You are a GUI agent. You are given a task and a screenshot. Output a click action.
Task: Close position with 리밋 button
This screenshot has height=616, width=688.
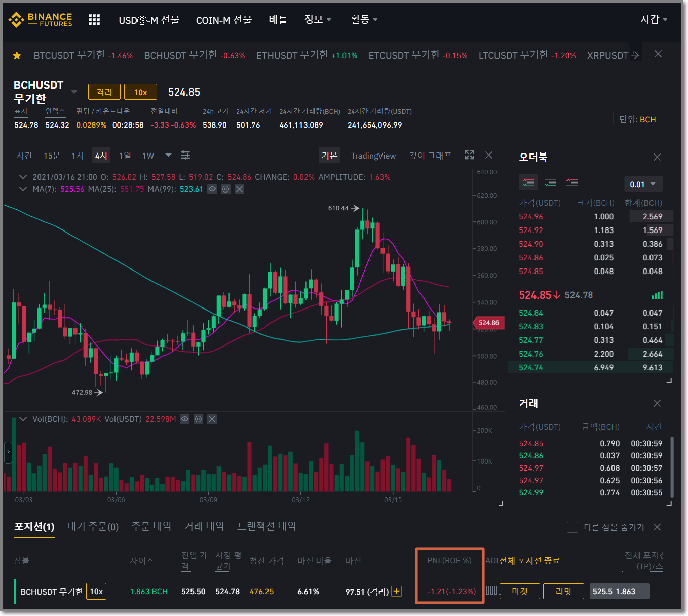[x=563, y=591]
